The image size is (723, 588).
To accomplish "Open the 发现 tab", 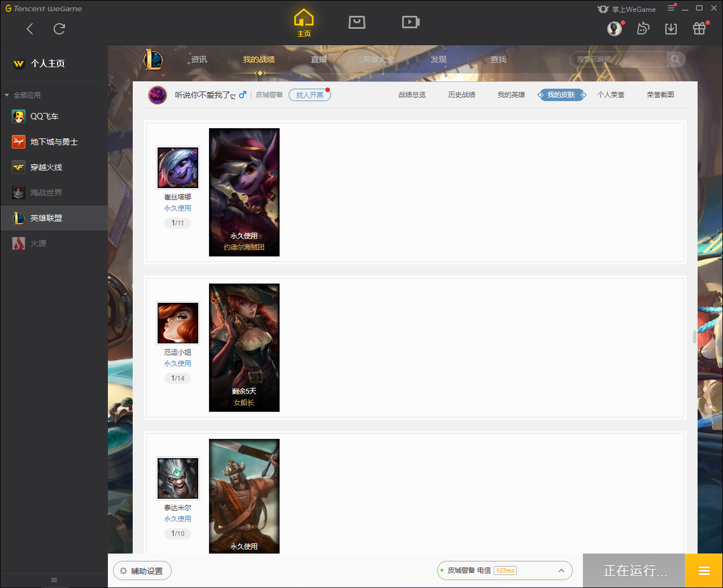I will point(438,59).
